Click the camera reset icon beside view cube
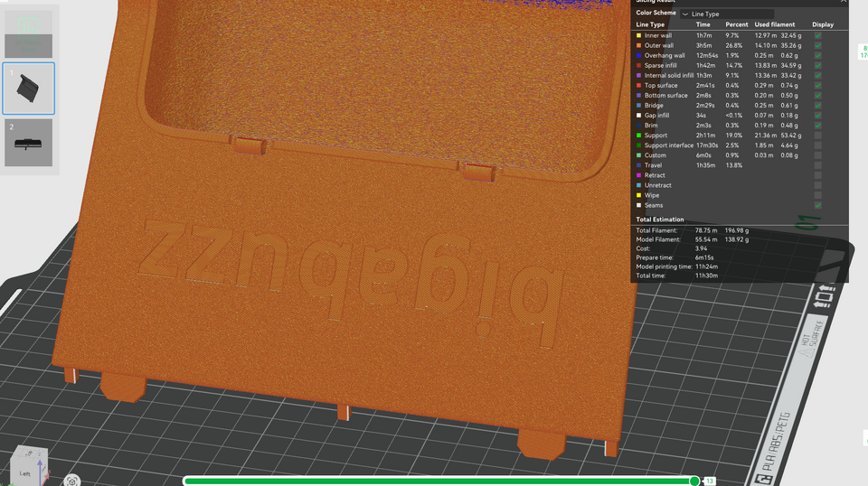Image resolution: width=868 pixels, height=486 pixels. (72, 481)
